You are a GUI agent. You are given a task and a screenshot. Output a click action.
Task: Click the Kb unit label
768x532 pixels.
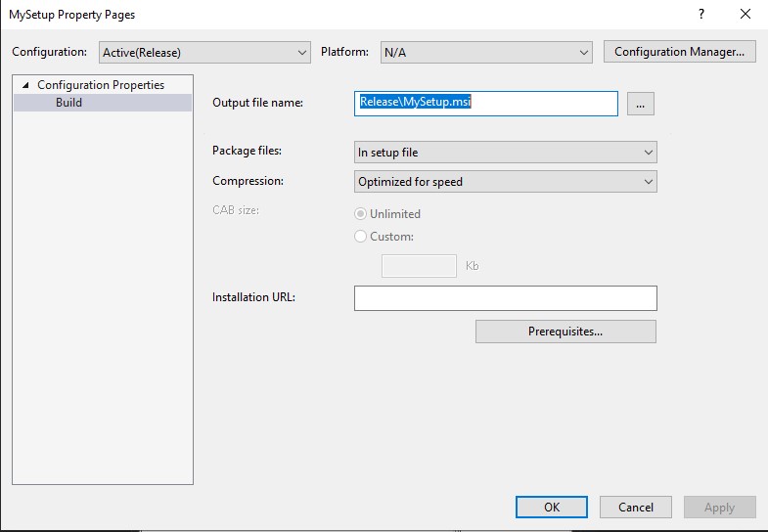click(x=473, y=266)
